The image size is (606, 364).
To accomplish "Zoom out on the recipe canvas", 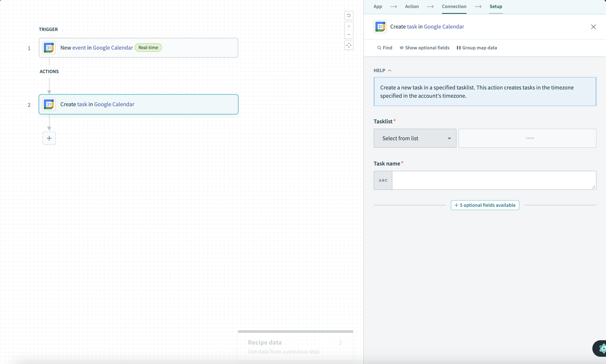I will point(349,34).
